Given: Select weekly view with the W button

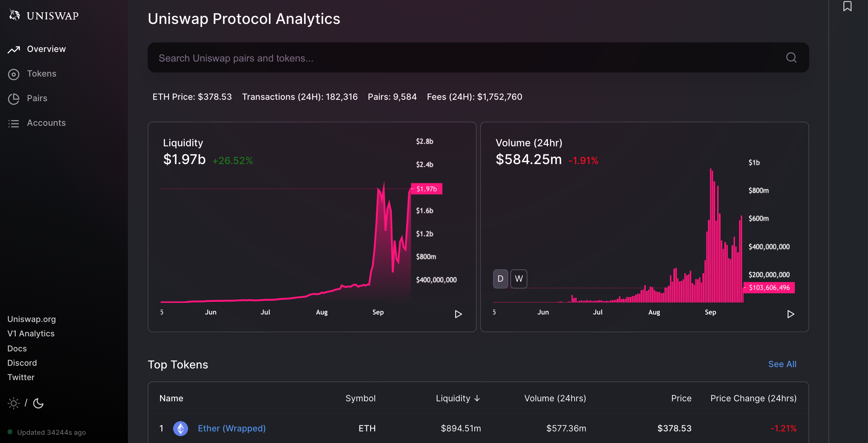Looking at the screenshot, I should coord(519,279).
